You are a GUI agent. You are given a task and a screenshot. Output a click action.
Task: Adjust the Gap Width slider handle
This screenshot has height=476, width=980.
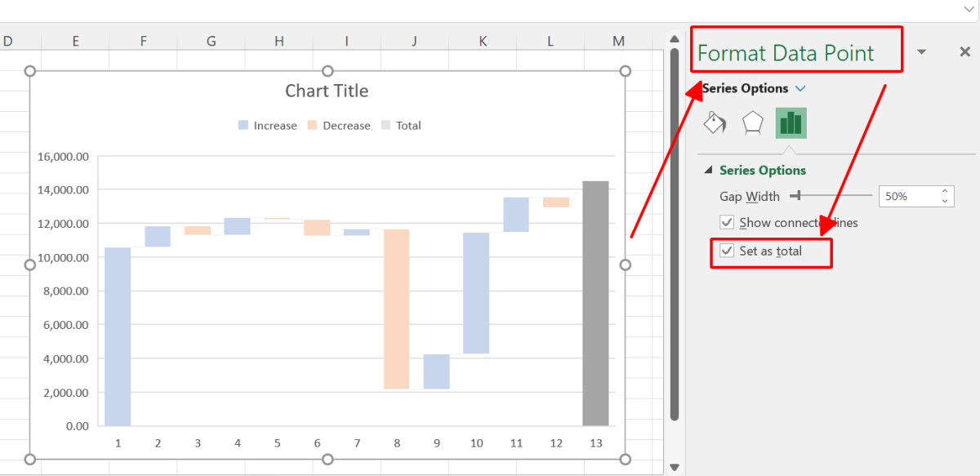(797, 195)
